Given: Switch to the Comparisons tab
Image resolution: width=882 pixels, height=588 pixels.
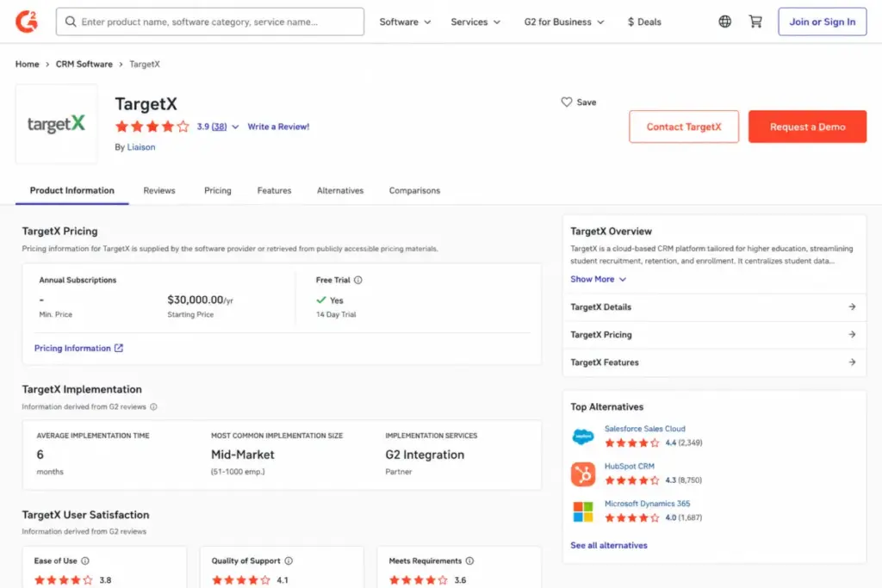Looking at the screenshot, I should click(414, 190).
